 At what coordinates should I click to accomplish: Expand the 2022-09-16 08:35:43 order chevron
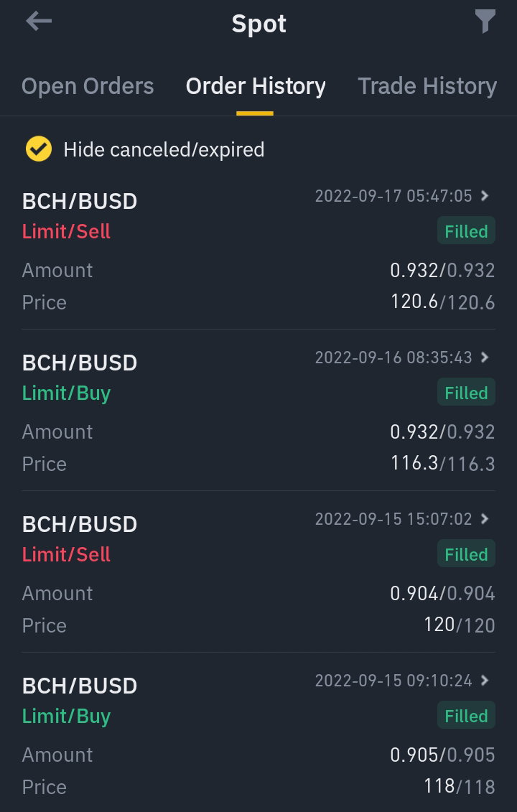[x=485, y=358]
